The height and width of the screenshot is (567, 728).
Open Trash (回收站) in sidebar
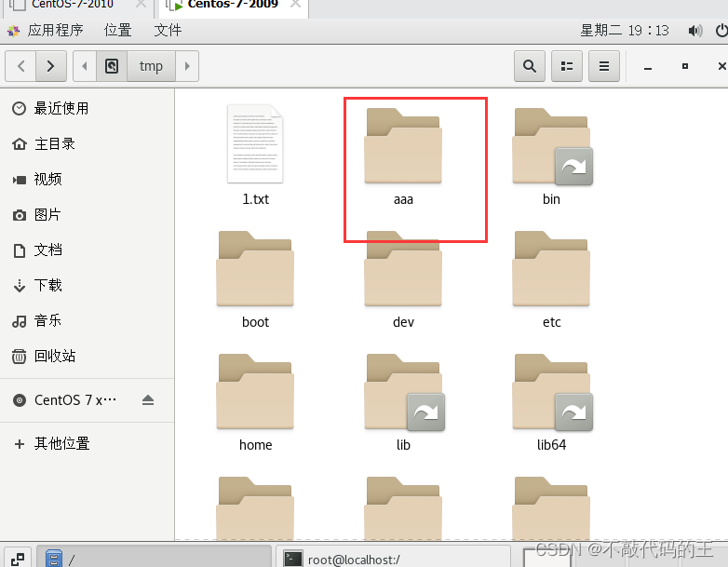click(x=88, y=357)
